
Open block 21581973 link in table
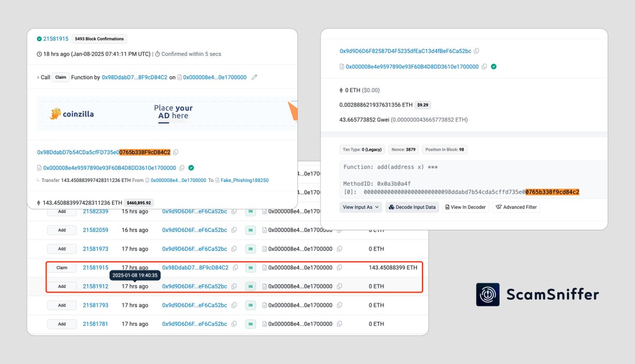pos(95,249)
